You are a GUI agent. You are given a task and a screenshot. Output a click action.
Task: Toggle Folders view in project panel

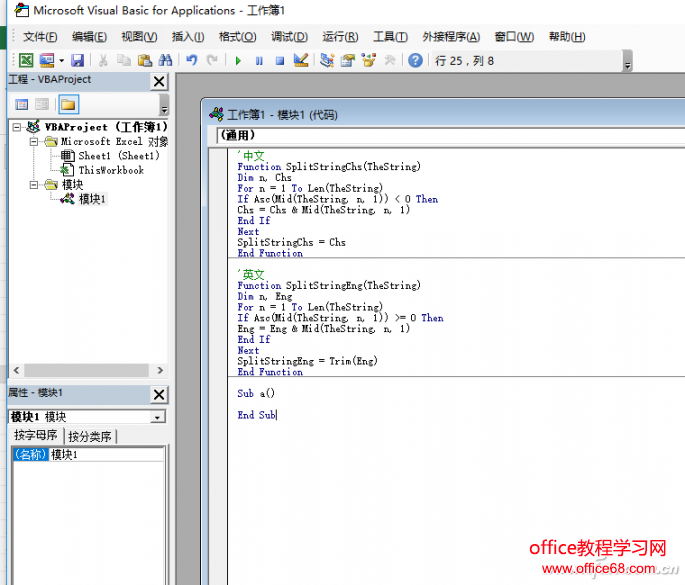point(68,104)
